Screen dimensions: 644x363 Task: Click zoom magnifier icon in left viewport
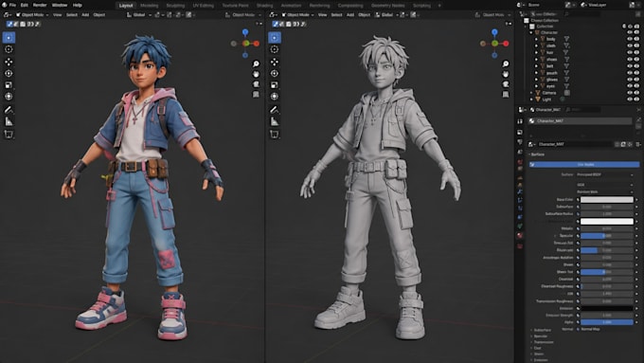[x=256, y=64]
